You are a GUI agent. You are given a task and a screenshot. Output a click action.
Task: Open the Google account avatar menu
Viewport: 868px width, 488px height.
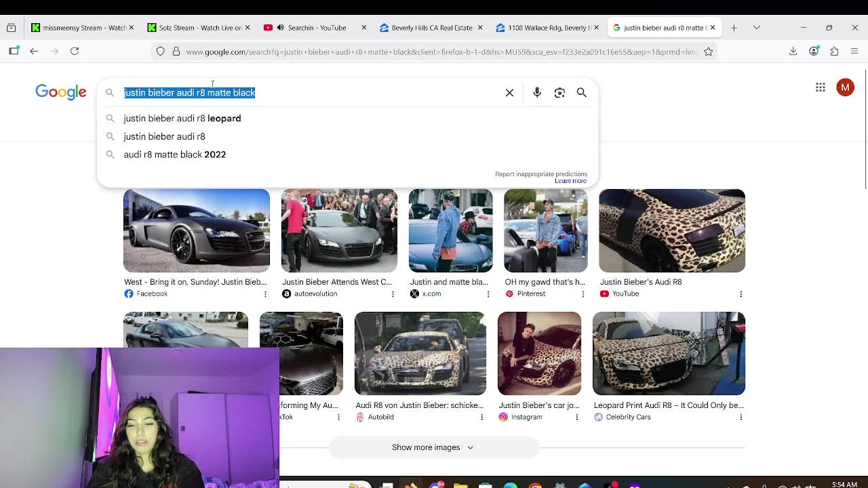845,87
